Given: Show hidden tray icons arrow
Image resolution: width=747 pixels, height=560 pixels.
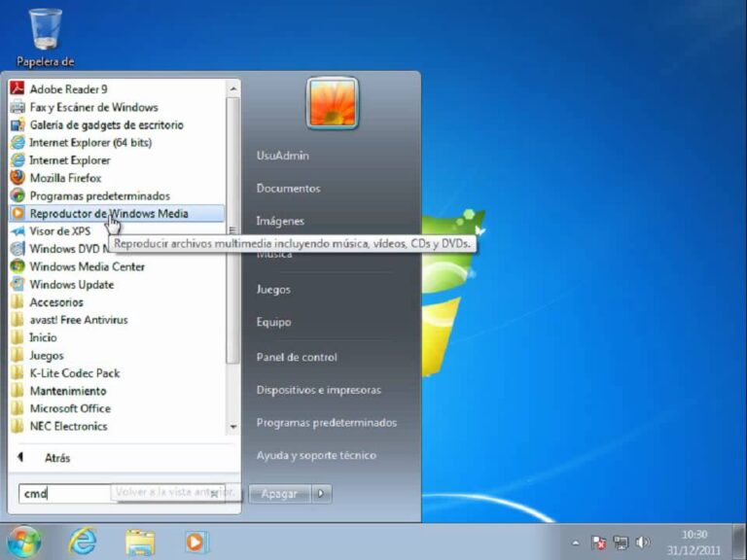Looking at the screenshot, I should 576,542.
